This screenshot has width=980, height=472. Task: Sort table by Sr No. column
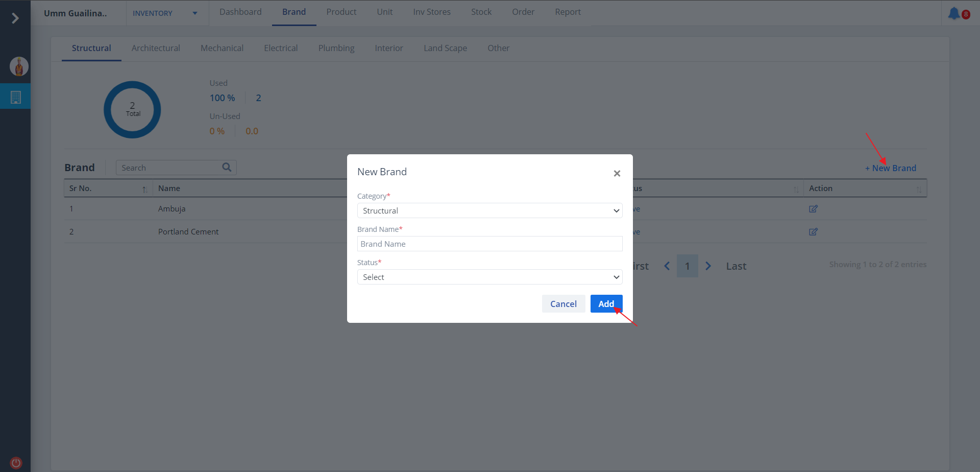(144, 189)
